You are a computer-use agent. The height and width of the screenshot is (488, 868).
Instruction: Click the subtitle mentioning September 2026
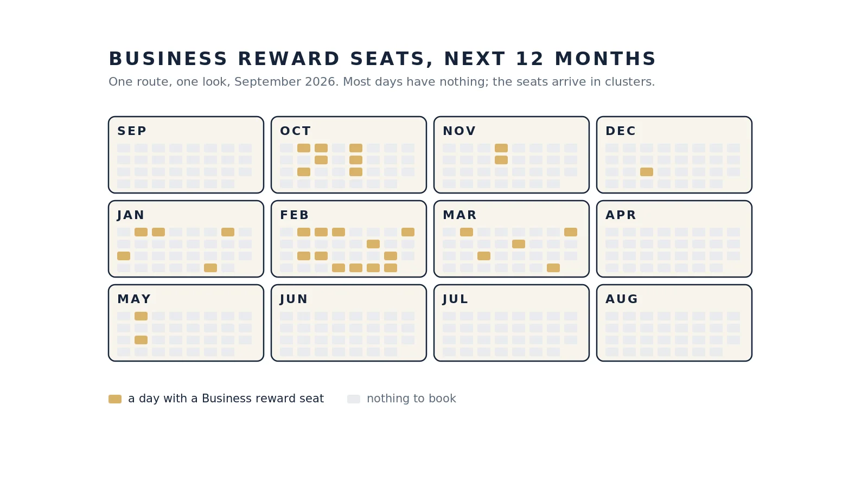coord(382,82)
